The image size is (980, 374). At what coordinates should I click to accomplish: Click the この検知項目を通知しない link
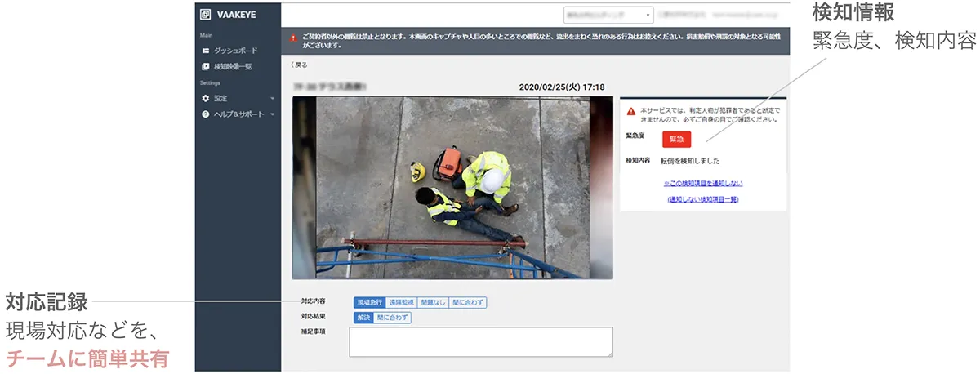pyautogui.click(x=703, y=184)
